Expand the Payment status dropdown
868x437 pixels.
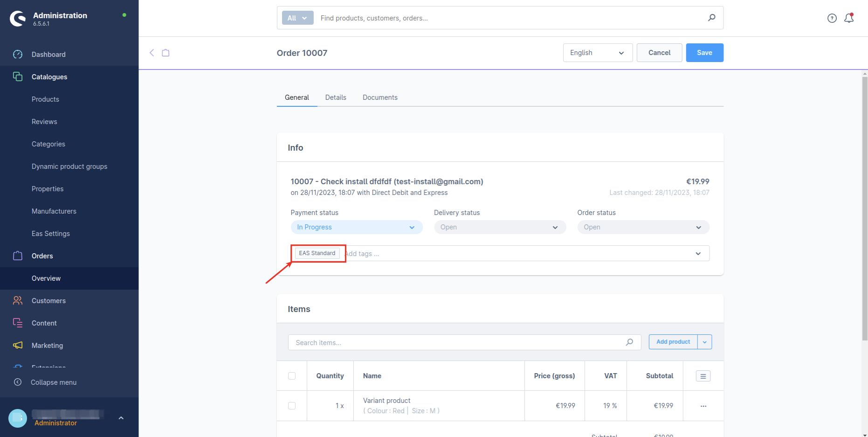click(356, 227)
